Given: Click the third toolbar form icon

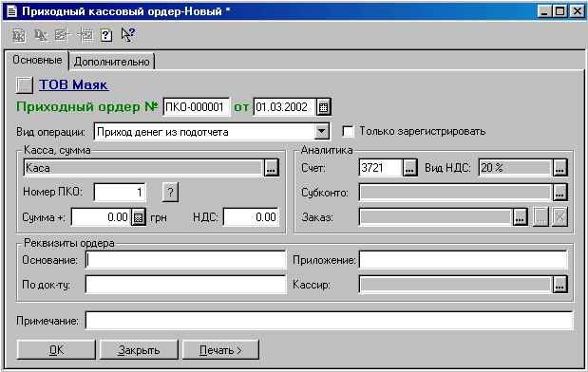Looking at the screenshot, I should pos(63,36).
